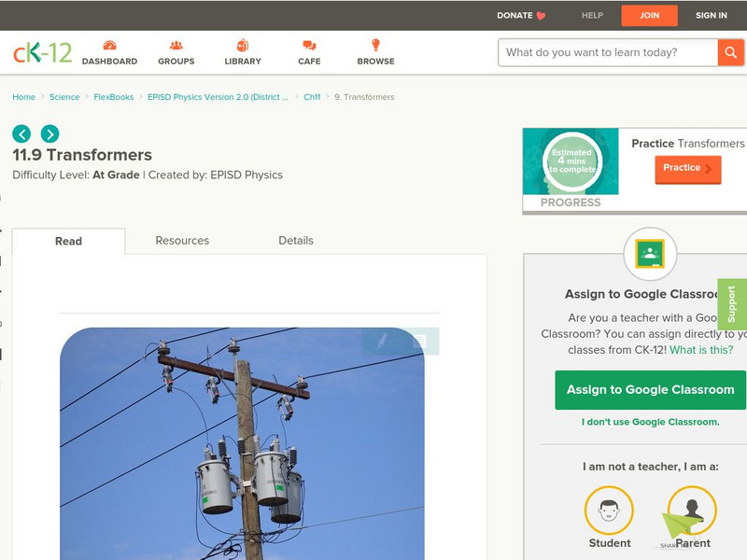The image size is (747, 560).
Task: Open the green Support side tab
Action: pyautogui.click(x=732, y=304)
